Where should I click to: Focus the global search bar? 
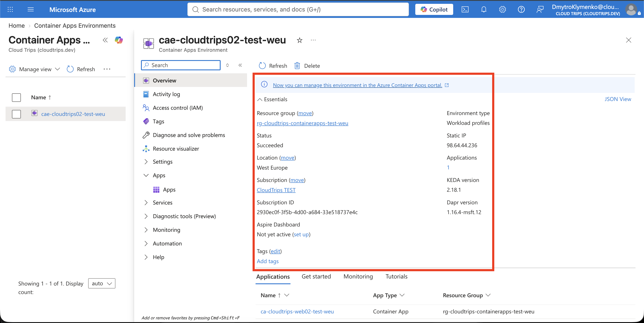(x=298, y=10)
